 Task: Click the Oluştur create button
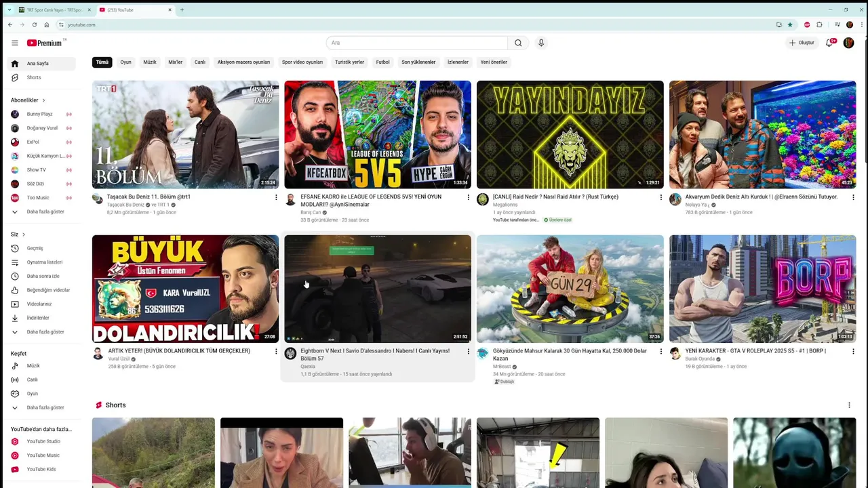[x=802, y=43]
